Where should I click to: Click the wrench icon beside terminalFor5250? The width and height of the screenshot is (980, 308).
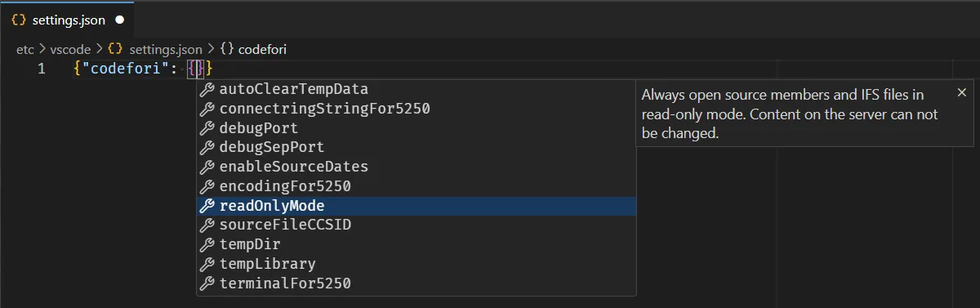point(207,284)
